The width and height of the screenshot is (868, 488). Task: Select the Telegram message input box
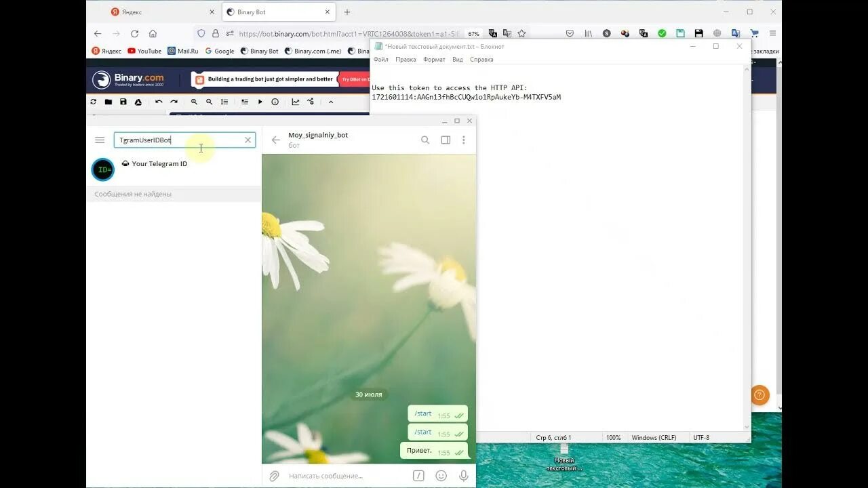[x=346, y=476]
